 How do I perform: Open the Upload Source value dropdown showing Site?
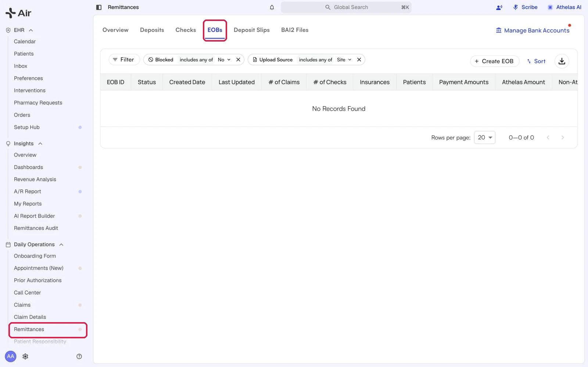(344, 60)
